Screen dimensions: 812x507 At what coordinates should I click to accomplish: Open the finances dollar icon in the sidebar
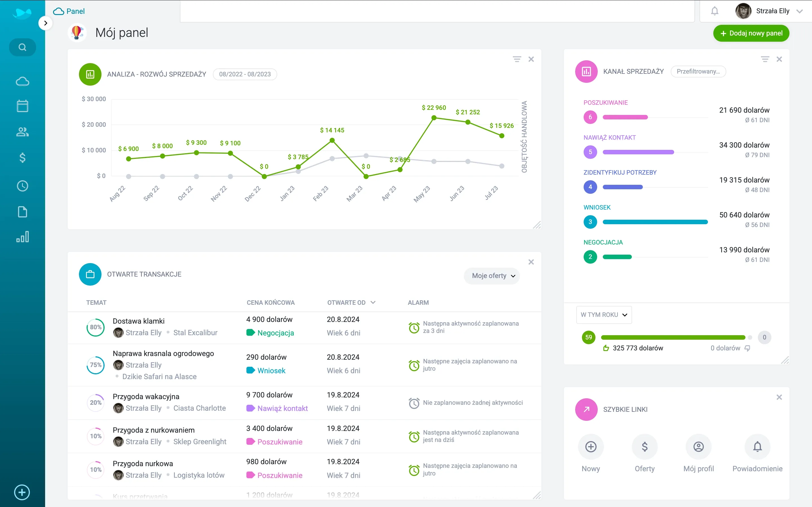pos(22,158)
